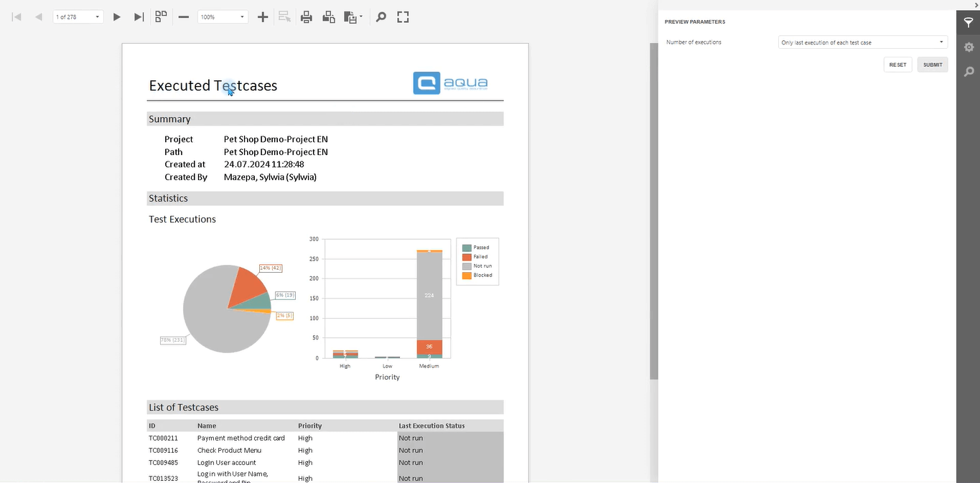The height and width of the screenshot is (483, 980).
Task: Click the List of Testcases header
Action: [325, 407]
